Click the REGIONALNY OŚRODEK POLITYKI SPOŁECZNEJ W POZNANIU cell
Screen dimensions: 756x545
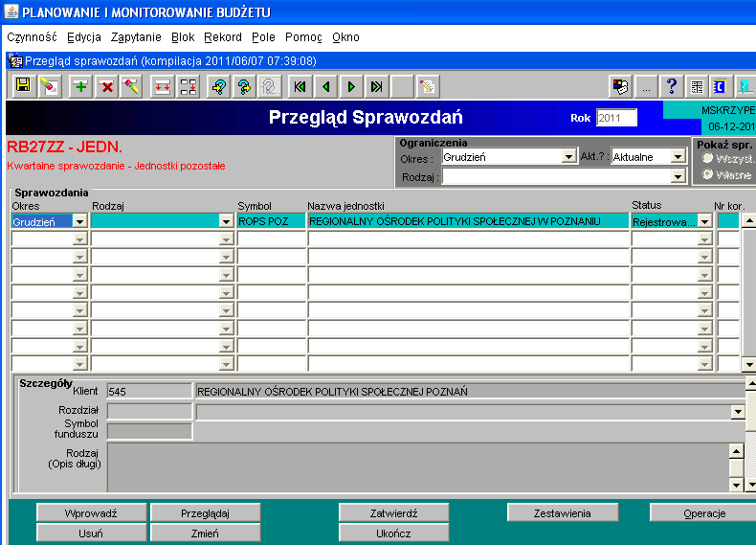click(469, 221)
